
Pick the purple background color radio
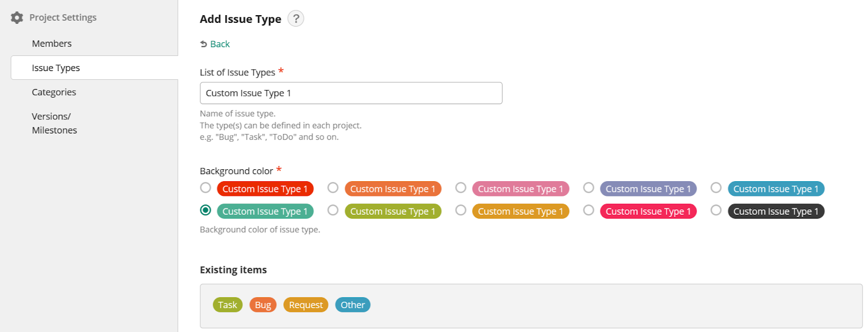click(x=589, y=188)
